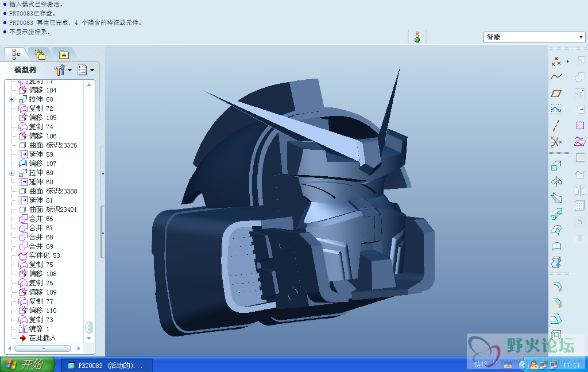588x372 pixels.
Task: Click the model tree scroll right arrow
Action: tap(79, 348)
